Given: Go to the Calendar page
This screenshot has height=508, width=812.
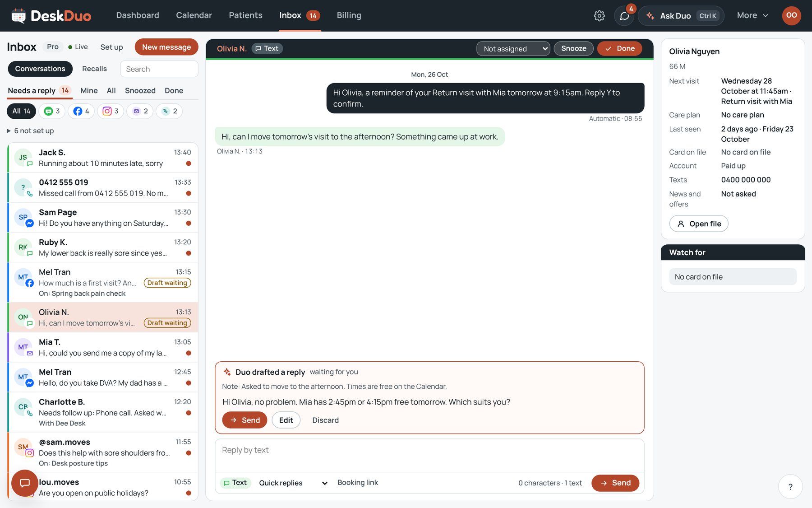Looking at the screenshot, I should tap(194, 15).
